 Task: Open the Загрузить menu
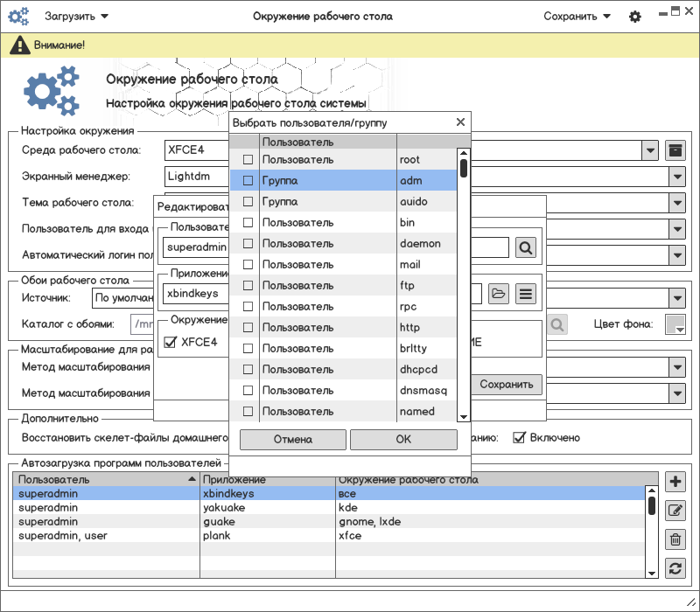76,16
